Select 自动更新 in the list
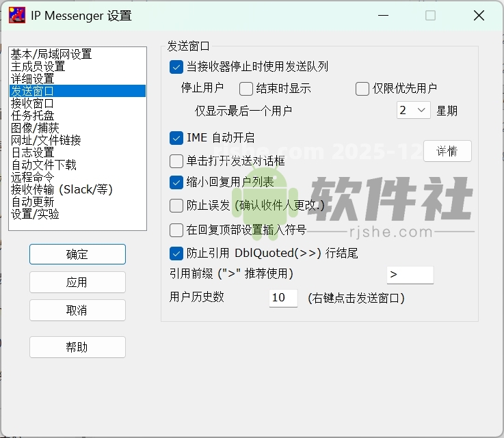This screenshot has width=504, height=438. pyautogui.click(x=77, y=202)
